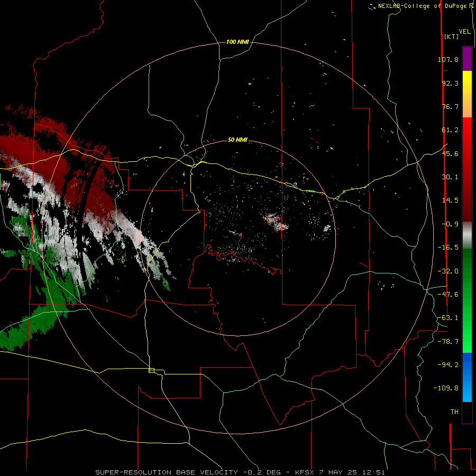Click the yellow-orange segment of the color bar
This screenshot has height=476, width=476.
point(467,94)
